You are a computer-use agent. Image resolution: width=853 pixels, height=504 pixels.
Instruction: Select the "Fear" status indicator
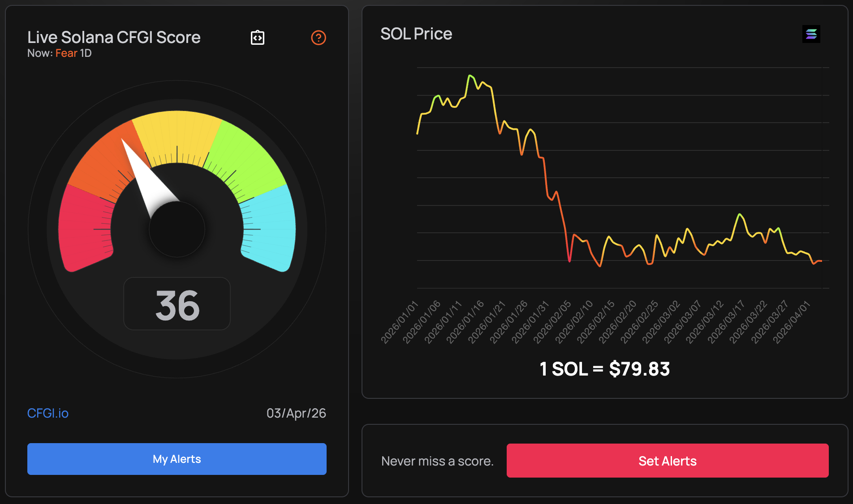[65, 53]
